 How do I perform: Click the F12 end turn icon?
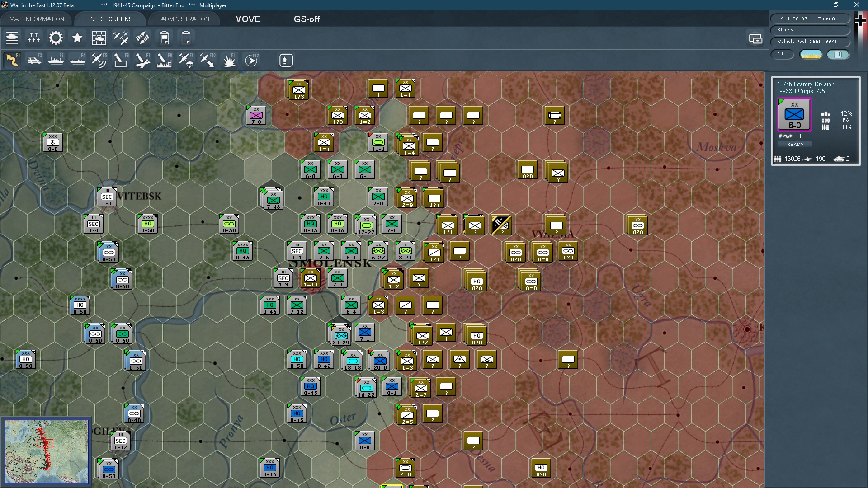[x=251, y=60]
